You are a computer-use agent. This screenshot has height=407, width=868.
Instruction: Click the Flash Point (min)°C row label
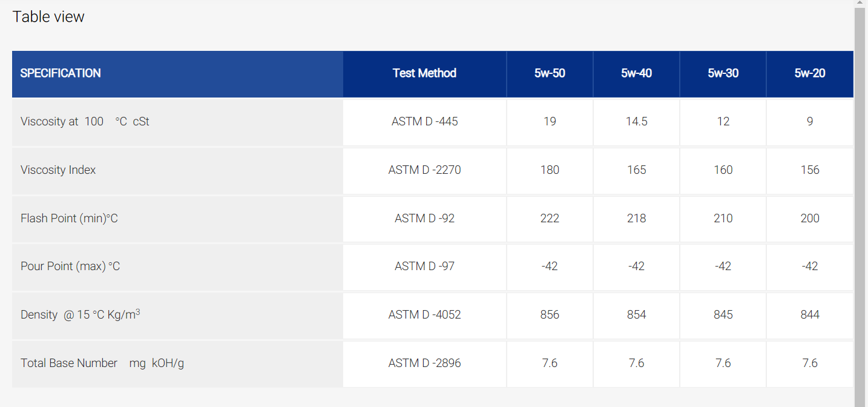tap(69, 219)
